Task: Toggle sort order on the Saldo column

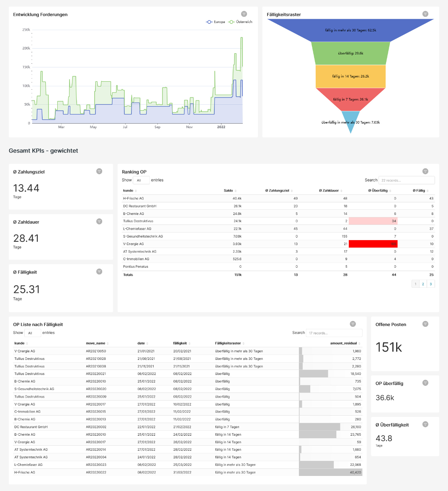Action: (x=230, y=190)
